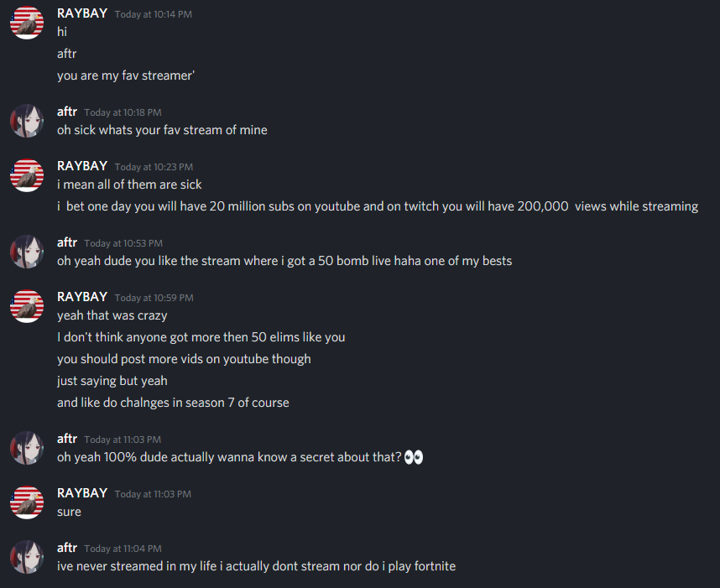The image size is (720, 588).
Task: Select the 'Today at 10:53 PM' timestamp
Action: pyautogui.click(x=123, y=243)
